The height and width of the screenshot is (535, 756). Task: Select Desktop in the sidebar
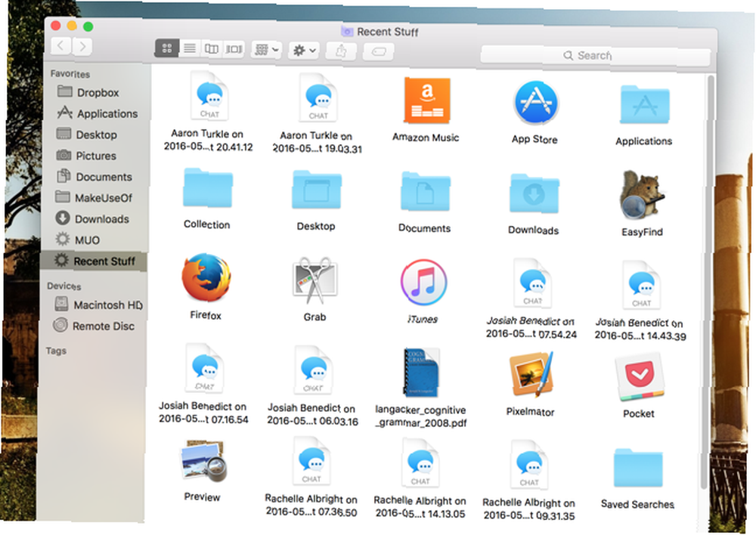coord(97,135)
